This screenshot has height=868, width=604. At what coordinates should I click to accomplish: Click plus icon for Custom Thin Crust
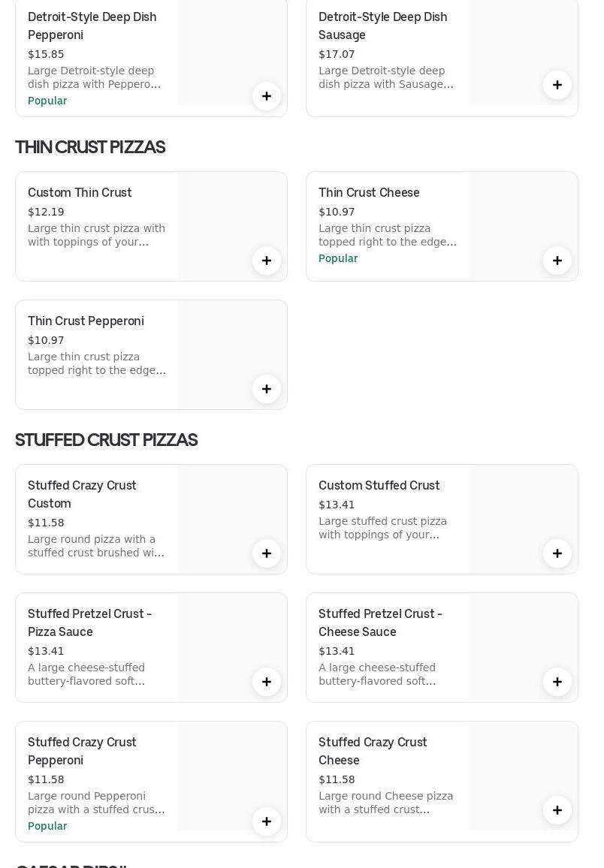point(267,261)
